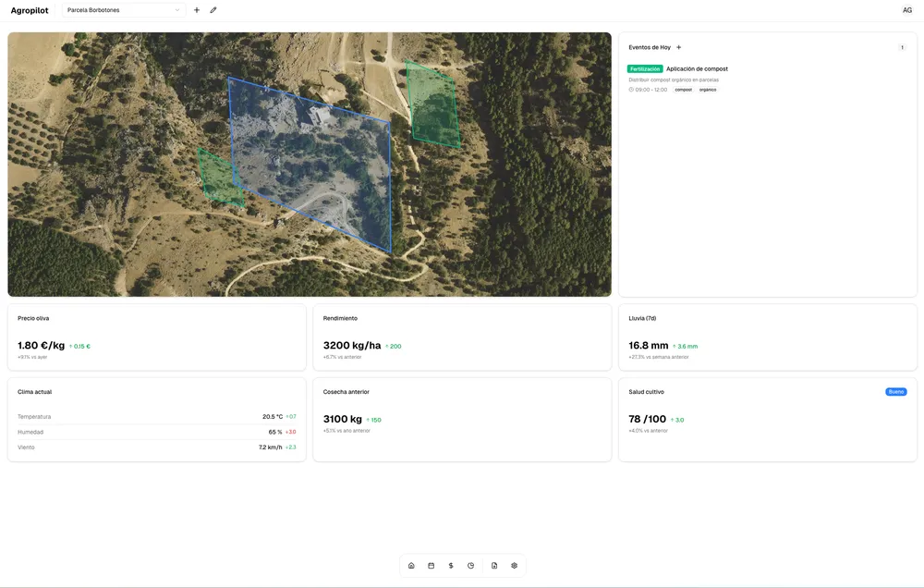Switch to the calendar tab in bottom nav
Viewport: 924px width, 588px height.
click(431, 565)
